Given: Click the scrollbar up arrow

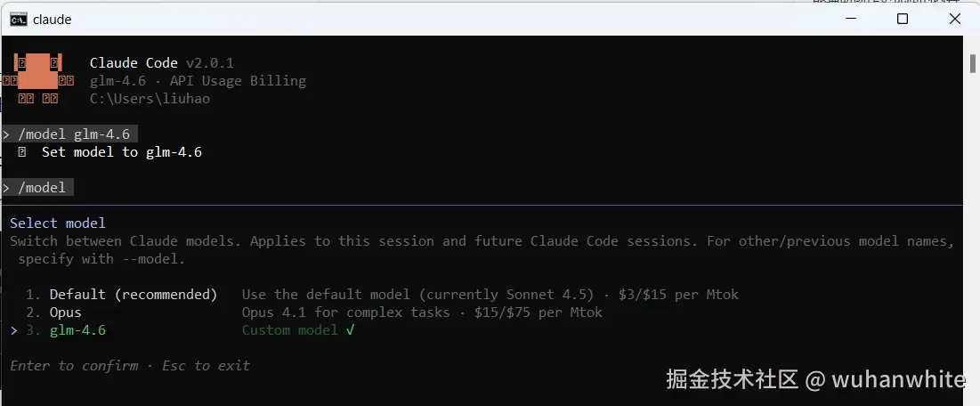Looking at the screenshot, I should (972, 44).
